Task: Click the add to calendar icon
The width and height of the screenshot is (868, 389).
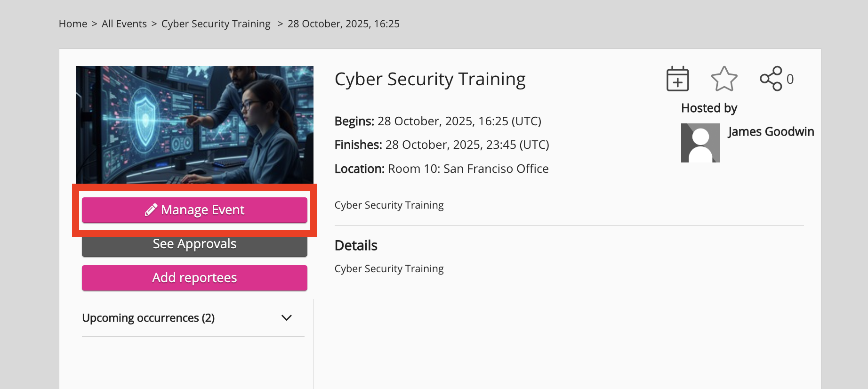Action: [x=677, y=79]
